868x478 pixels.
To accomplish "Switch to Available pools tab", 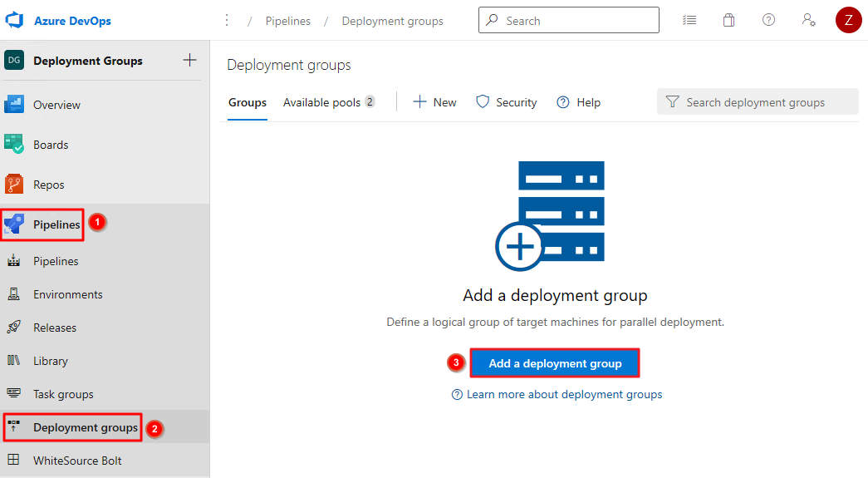I will 329,102.
